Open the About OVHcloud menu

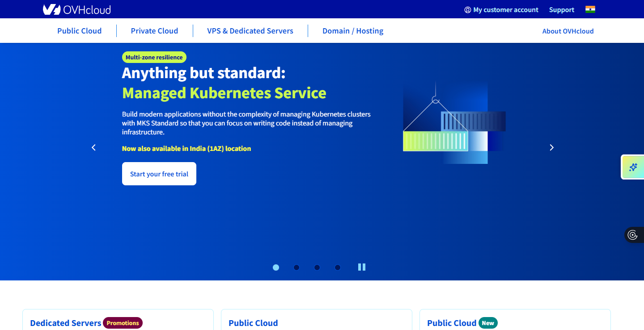(x=568, y=31)
